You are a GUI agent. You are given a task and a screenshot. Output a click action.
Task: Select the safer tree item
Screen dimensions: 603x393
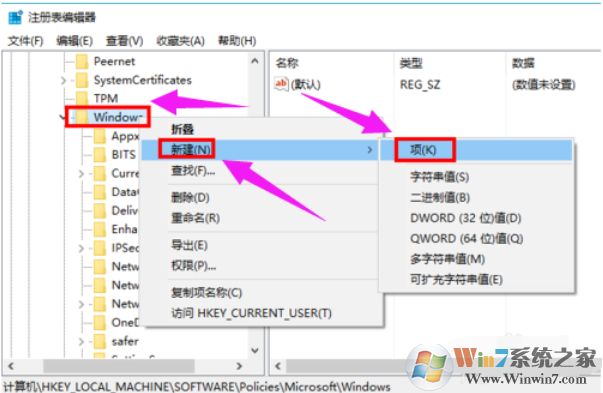pyautogui.click(x=125, y=341)
